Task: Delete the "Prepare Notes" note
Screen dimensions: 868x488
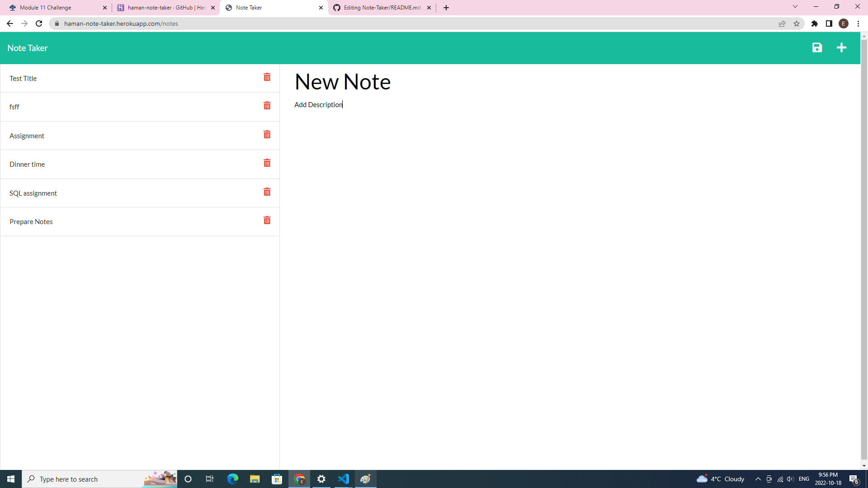Action: point(267,220)
